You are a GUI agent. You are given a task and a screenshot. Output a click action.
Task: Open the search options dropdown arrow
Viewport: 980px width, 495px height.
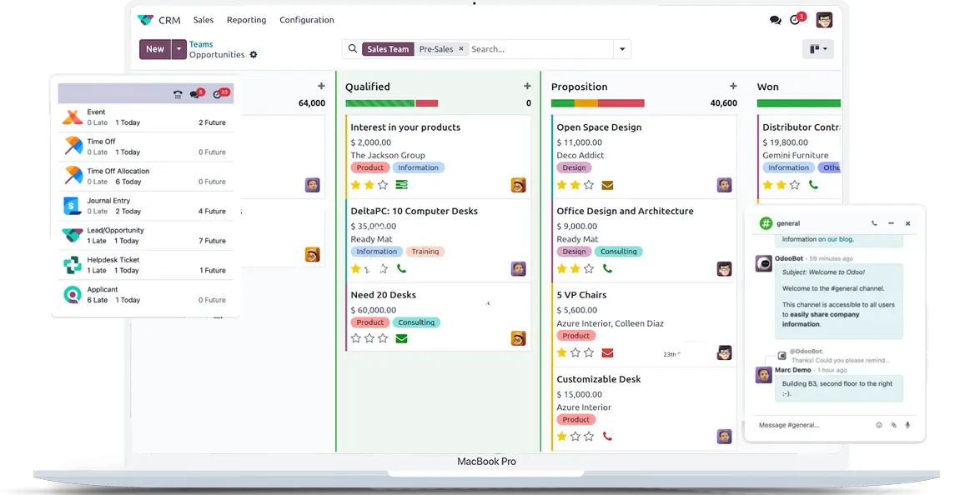621,49
